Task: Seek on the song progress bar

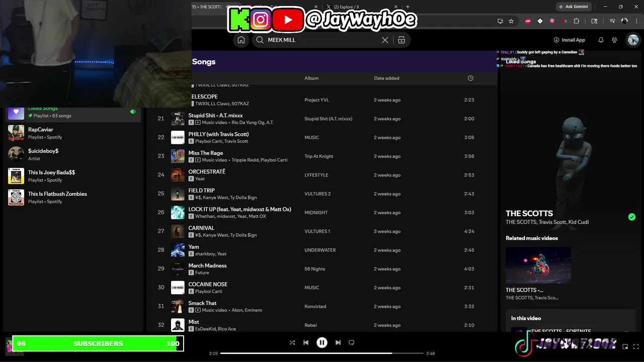Action: tap(322, 353)
